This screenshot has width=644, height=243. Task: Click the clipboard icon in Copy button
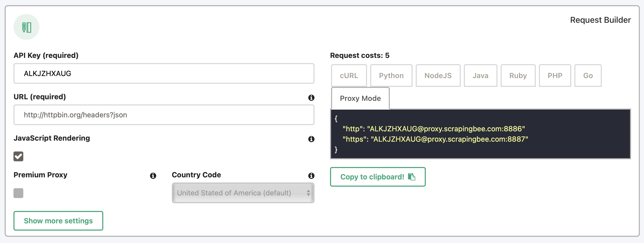tap(412, 177)
